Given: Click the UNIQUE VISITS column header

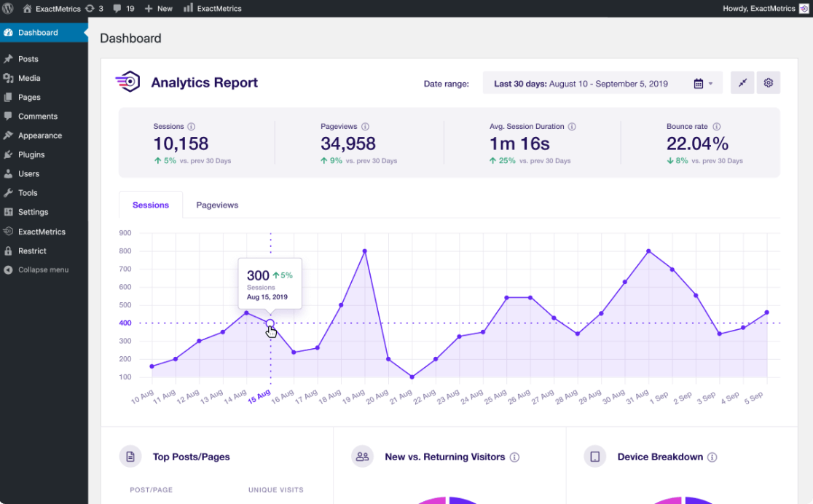Looking at the screenshot, I should click(x=276, y=489).
